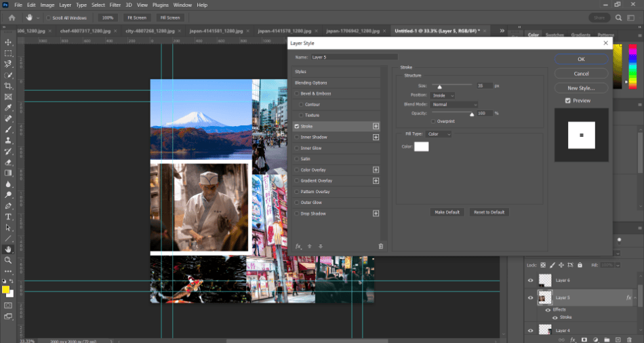Select the Lasso tool
This screenshot has height=343, width=644.
[x=8, y=64]
